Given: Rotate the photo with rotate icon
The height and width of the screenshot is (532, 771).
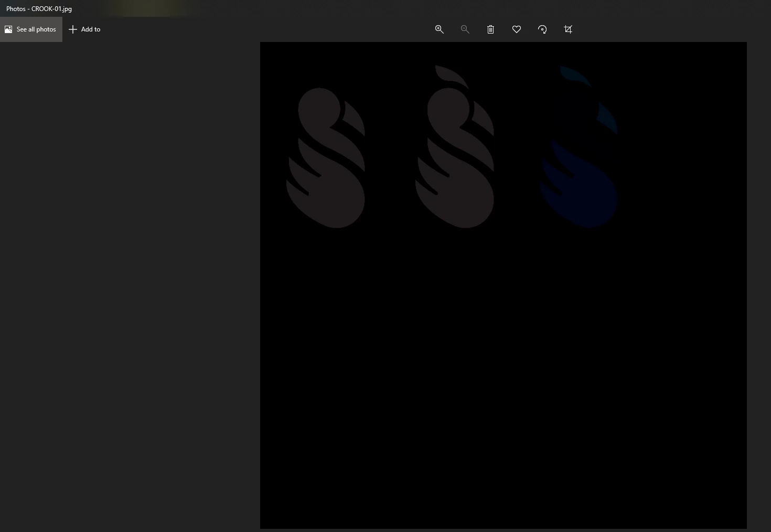Looking at the screenshot, I should (542, 29).
